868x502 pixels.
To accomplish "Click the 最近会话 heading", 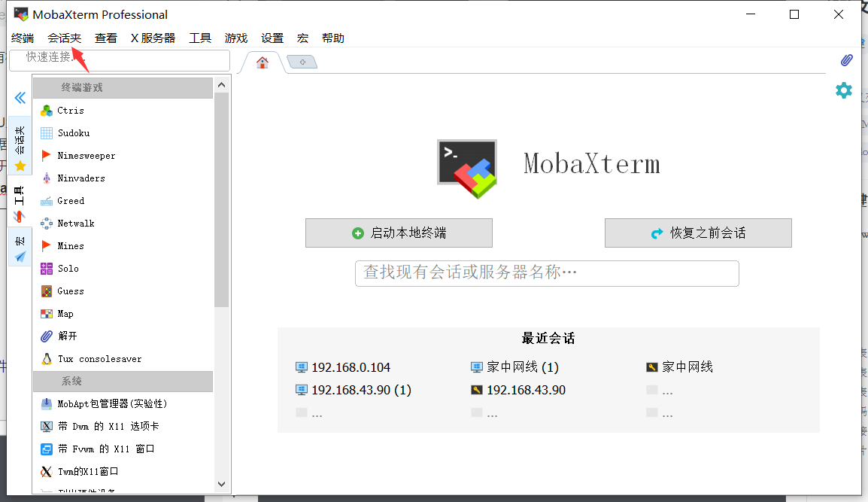I will point(548,339).
